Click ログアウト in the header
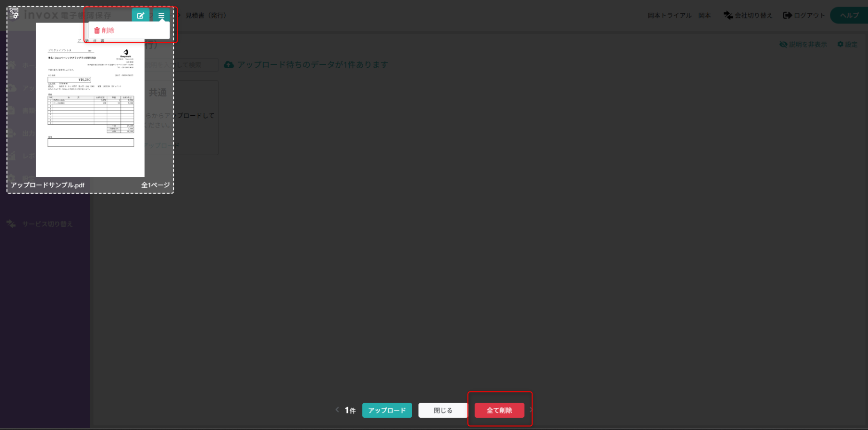This screenshot has width=868, height=430. (809, 16)
